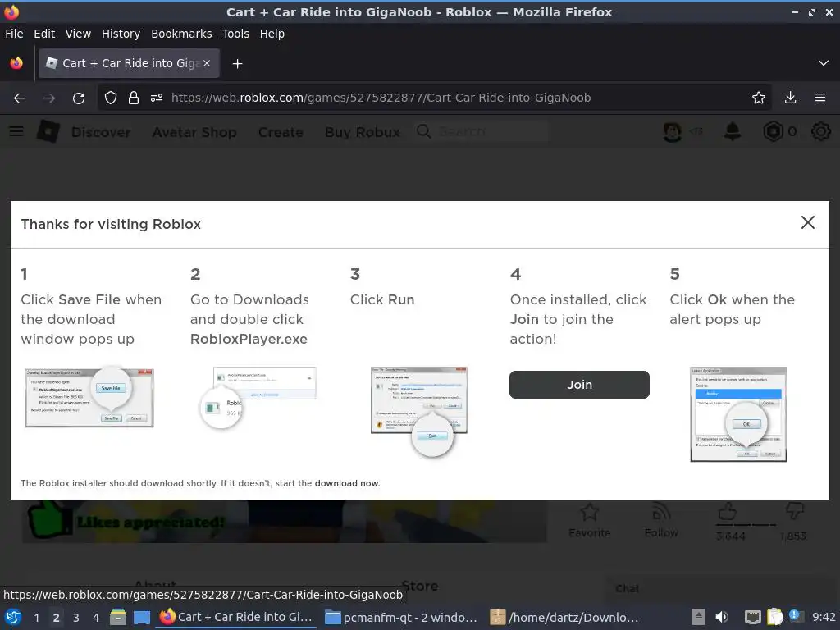
Task: Open Roblox notifications bell
Action: [733, 132]
